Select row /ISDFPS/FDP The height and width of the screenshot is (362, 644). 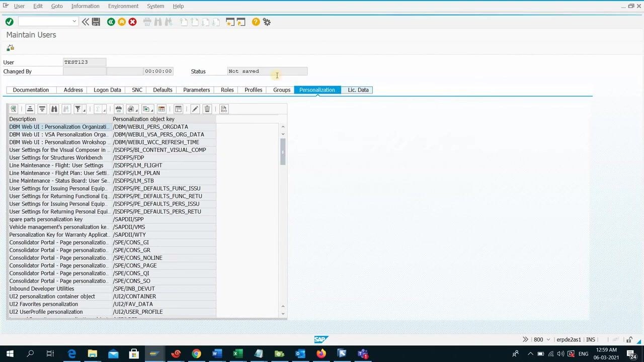click(112, 157)
